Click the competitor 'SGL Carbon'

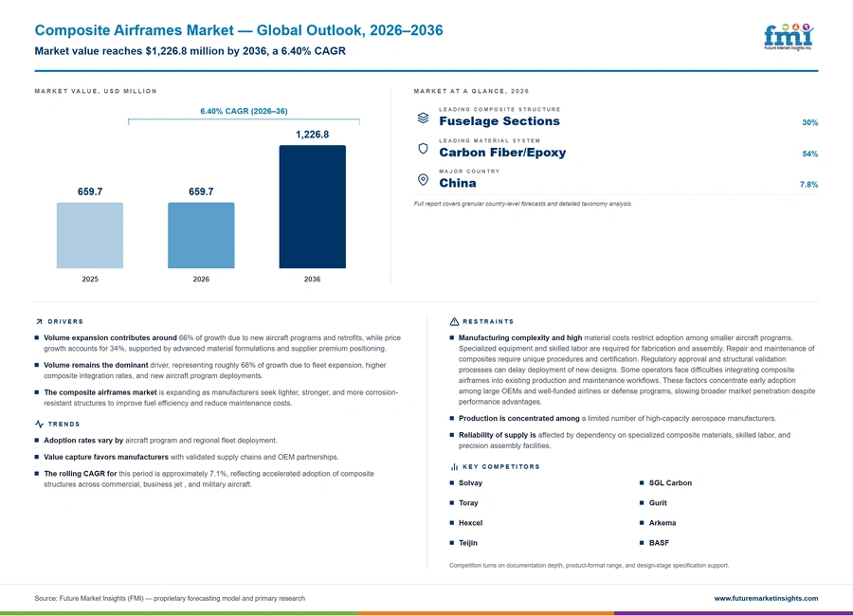[670, 483]
